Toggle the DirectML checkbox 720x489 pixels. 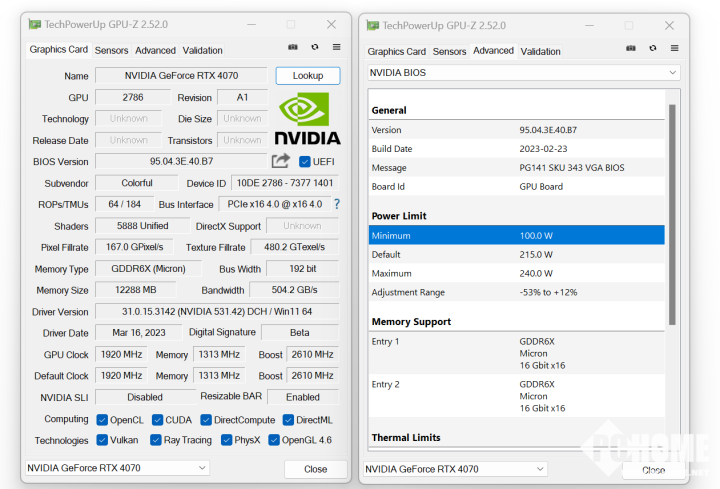tap(288, 420)
